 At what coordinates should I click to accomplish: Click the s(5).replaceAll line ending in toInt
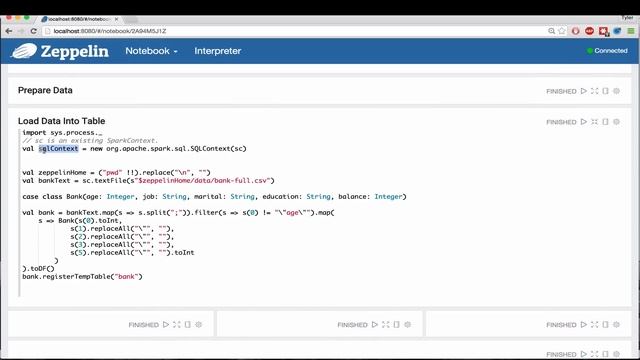tap(132, 253)
